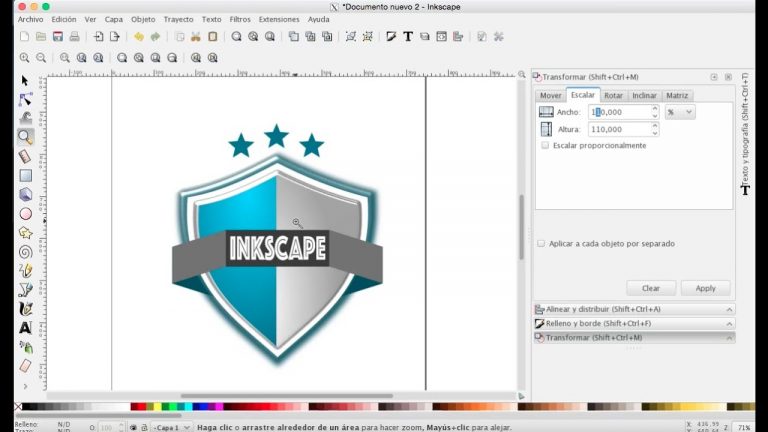The height and width of the screenshot is (432, 768).
Task: Click the horizontal canvas scrollbar
Action: 287,396
